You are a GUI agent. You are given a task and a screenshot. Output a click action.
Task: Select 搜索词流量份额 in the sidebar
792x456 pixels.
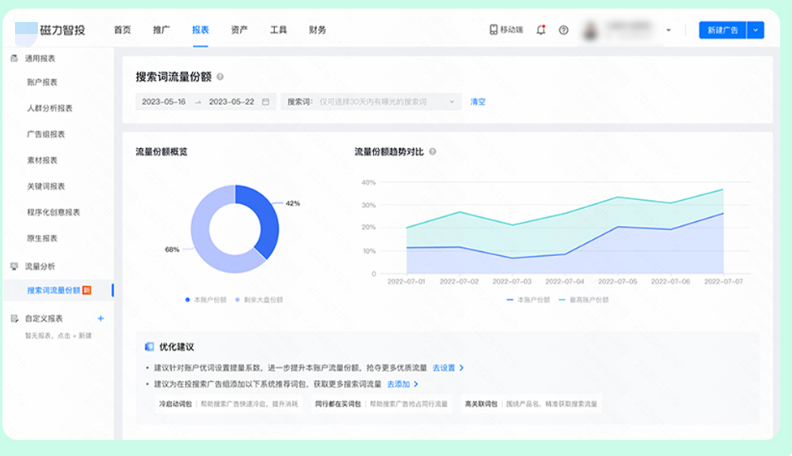pyautogui.click(x=59, y=290)
